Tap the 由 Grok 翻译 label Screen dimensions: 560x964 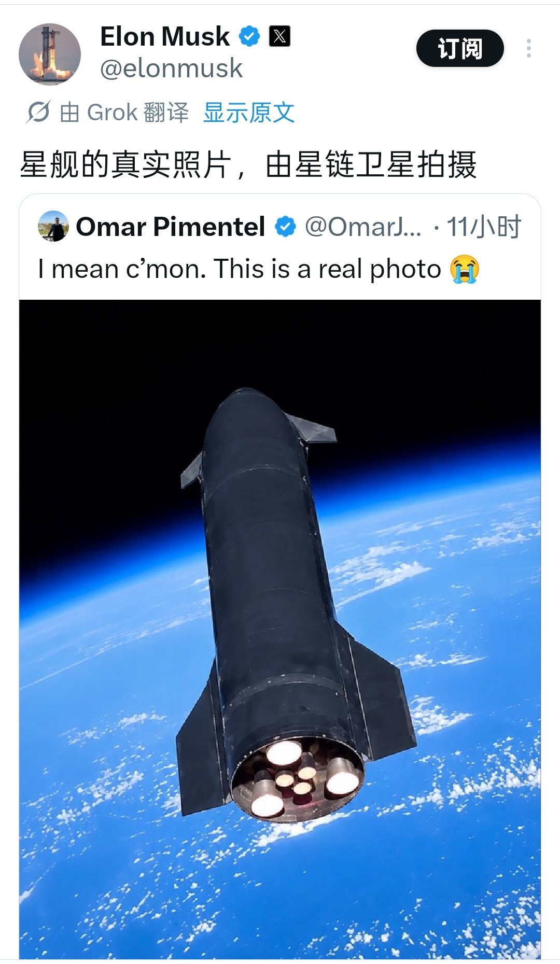coord(124,113)
